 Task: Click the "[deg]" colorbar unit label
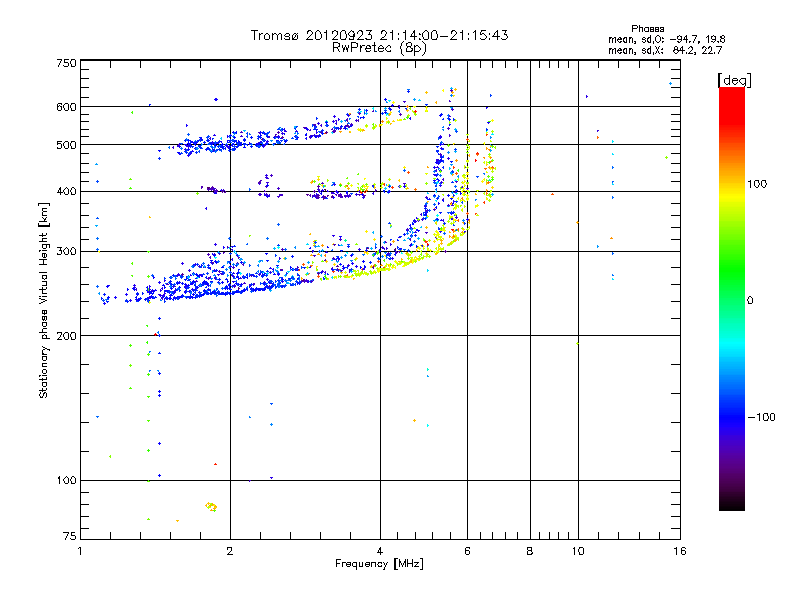tap(734, 80)
